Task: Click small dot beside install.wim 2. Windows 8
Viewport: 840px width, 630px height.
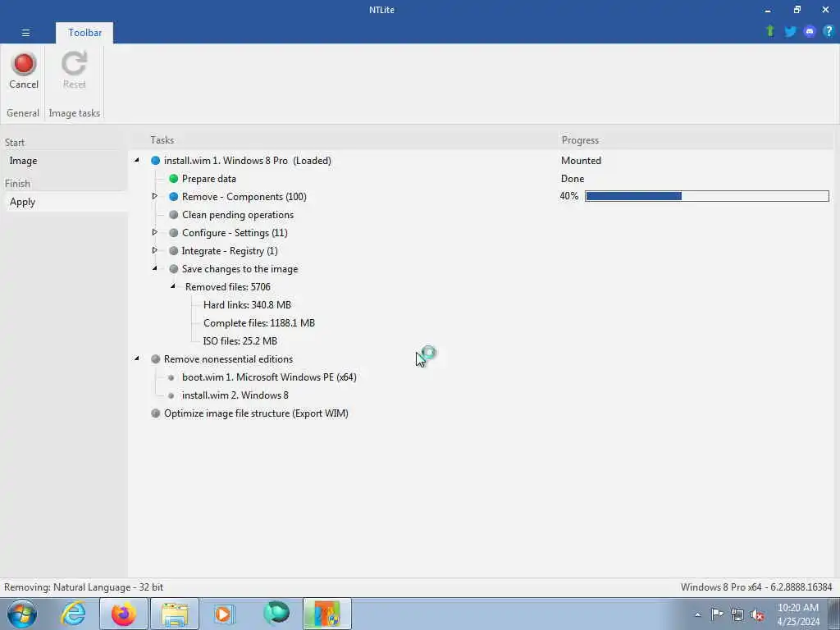Action: [171, 396]
